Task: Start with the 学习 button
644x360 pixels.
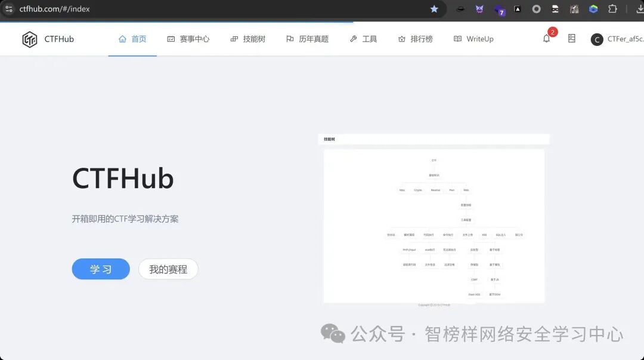Action: pyautogui.click(x=101, y=269)
